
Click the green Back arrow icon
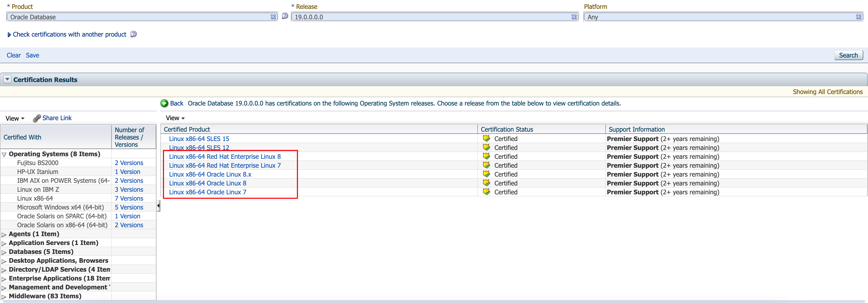pos(164,103)
